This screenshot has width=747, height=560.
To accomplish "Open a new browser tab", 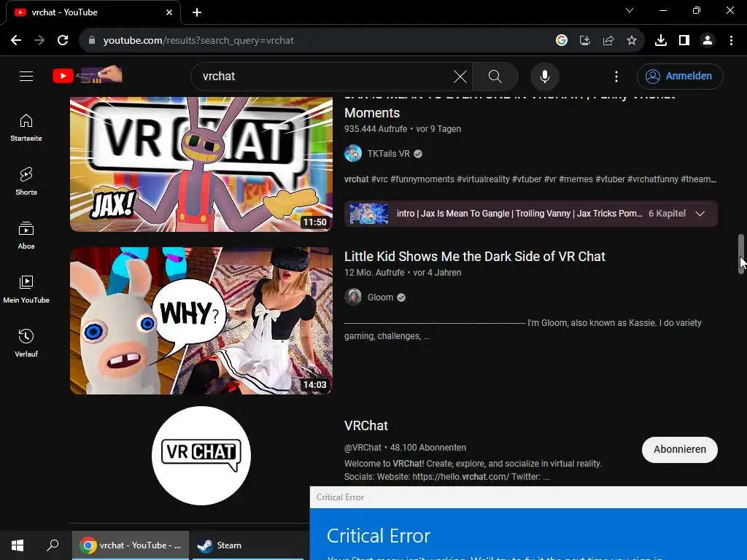I will pos(197,12).
